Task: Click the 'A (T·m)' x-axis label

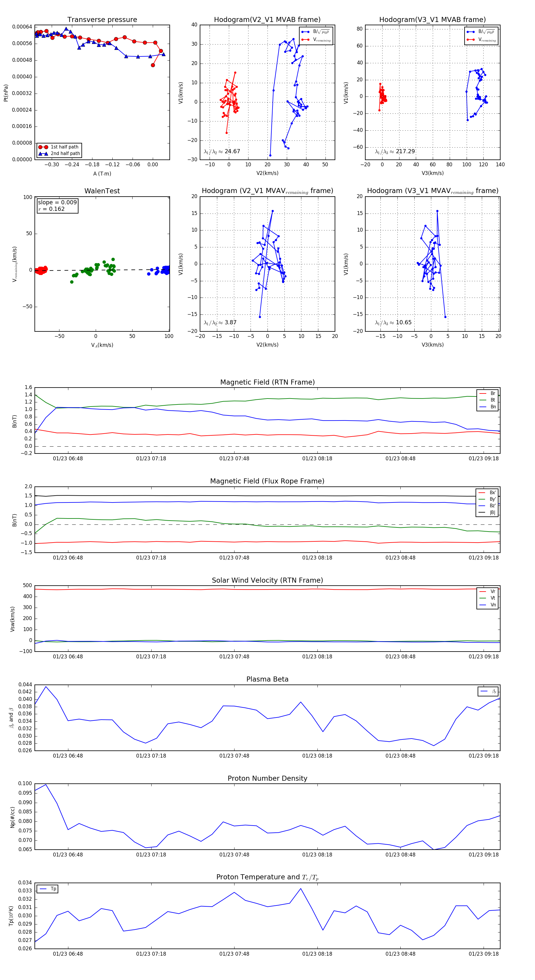Action: point(102,174)
